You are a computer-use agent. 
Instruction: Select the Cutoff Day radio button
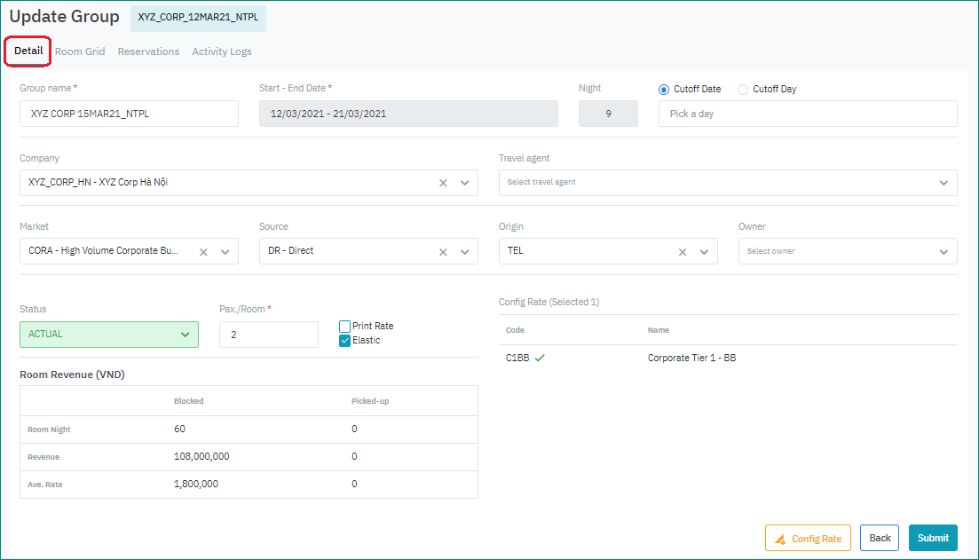743,90
